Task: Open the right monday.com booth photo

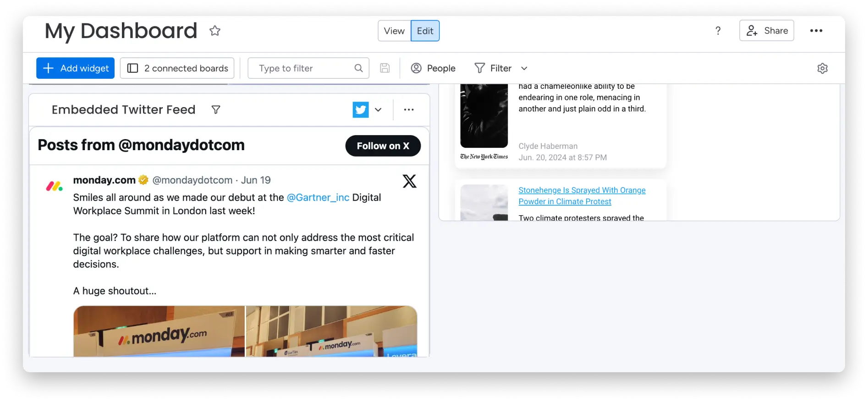Action: pos(332,331)
